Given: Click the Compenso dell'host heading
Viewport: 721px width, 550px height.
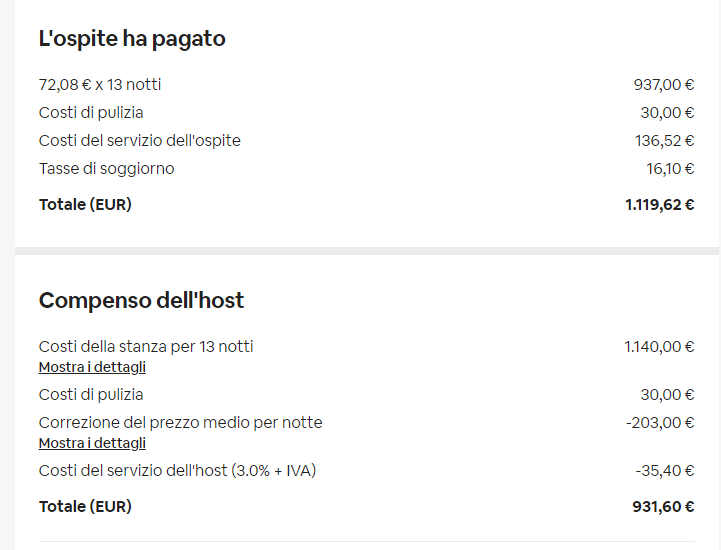Looking at the screenshot, I should [141, 300].
